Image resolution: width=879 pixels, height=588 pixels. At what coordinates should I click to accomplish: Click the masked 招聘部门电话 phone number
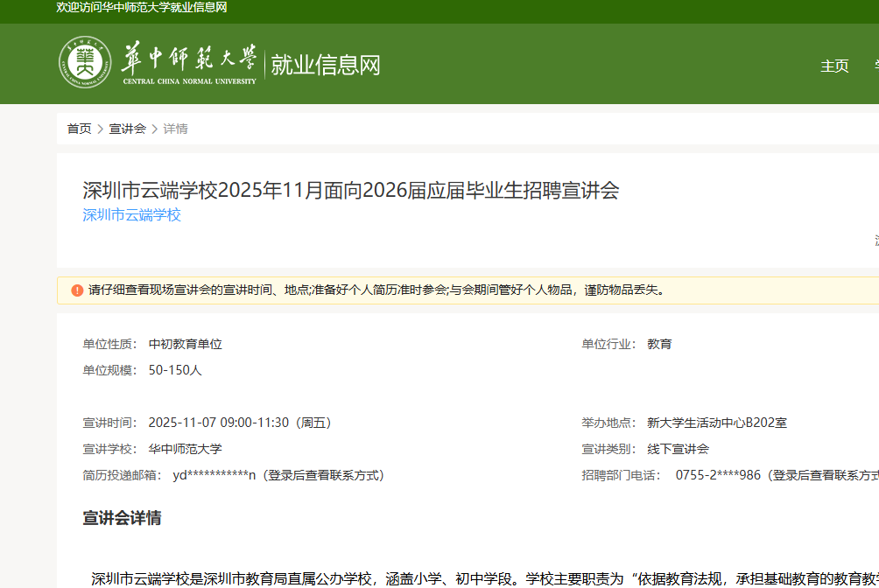718,475
